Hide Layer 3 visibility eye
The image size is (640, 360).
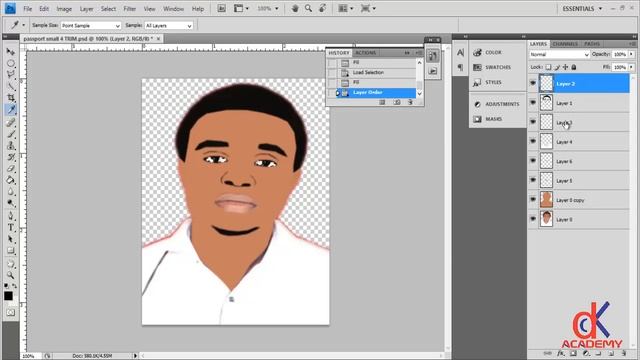[x=533, y=122]
